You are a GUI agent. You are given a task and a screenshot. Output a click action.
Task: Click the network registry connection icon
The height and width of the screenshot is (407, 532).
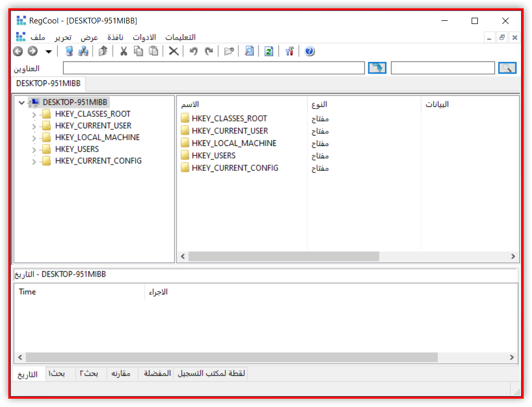[83, 51]
